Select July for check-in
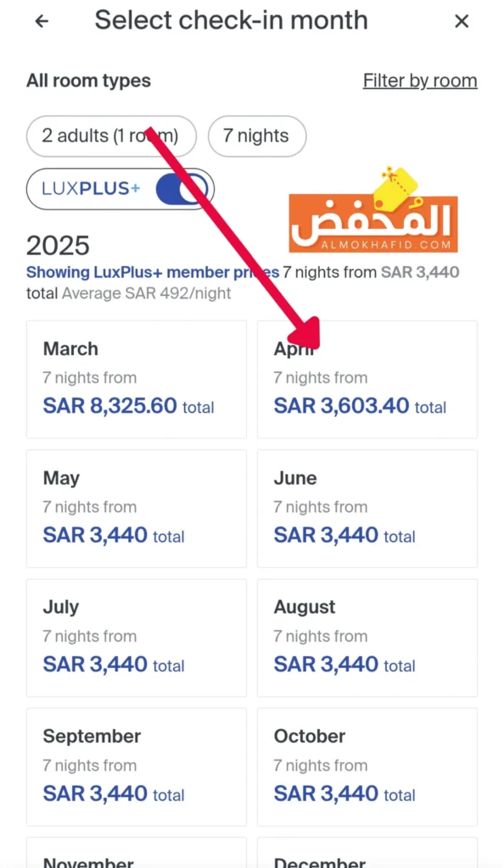 click(137, 637)
